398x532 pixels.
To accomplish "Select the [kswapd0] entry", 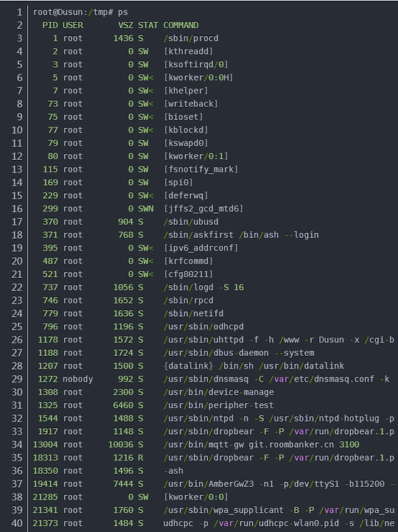I will point(186,143).
